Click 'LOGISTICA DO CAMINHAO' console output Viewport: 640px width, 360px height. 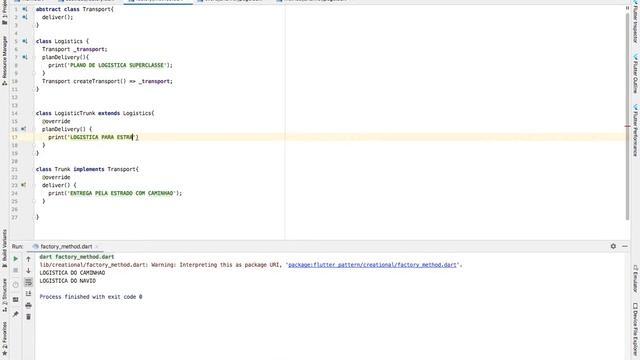tap(72, 273)
